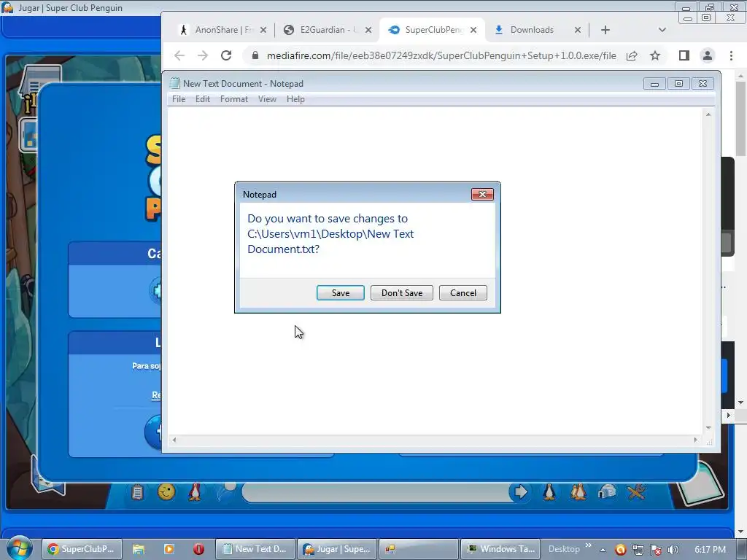Close the SuperClubPenguin tab

473,30
